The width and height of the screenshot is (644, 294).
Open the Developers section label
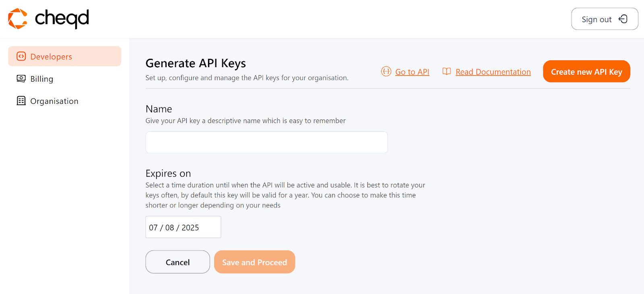[x=51, y=57]
